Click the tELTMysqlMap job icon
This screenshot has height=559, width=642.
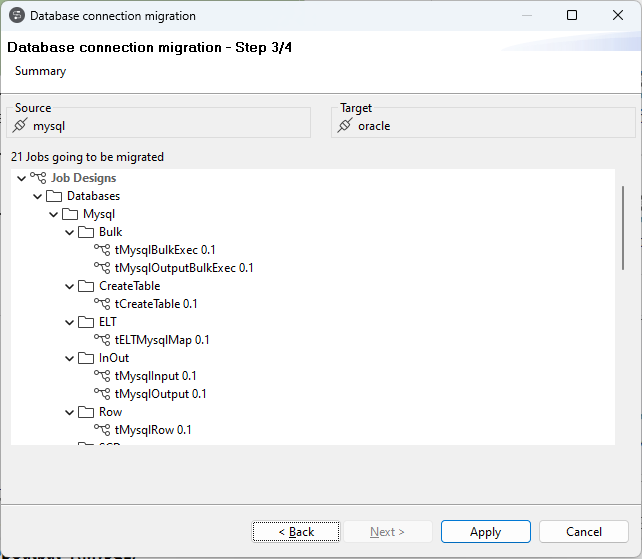102,340
